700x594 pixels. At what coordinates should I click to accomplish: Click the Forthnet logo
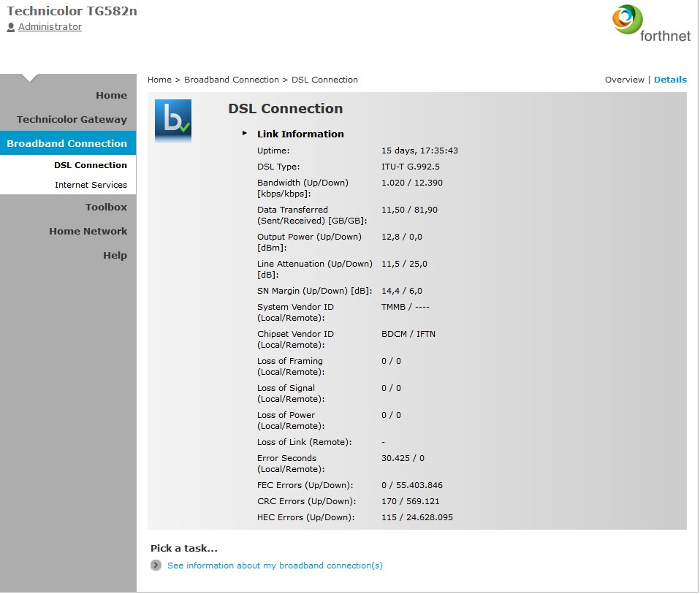coord(651,23)
